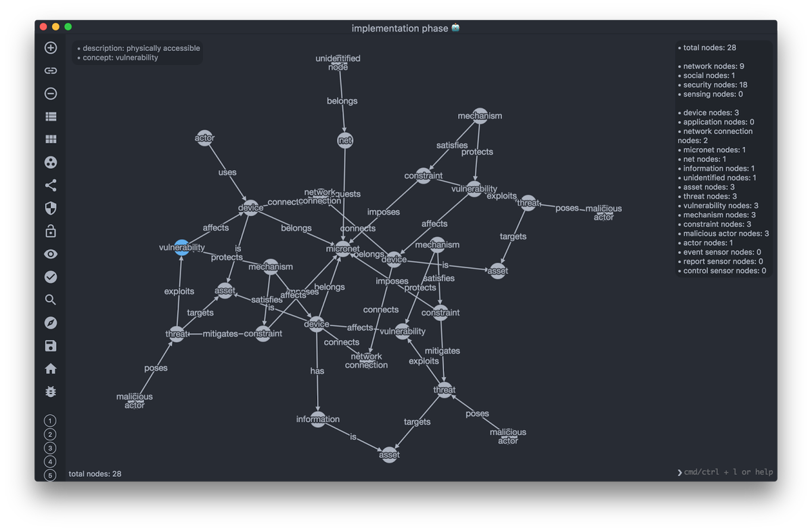Click the remove node minus icon
This screenshot has width=812, height=531.
click(x=51, y=93)
